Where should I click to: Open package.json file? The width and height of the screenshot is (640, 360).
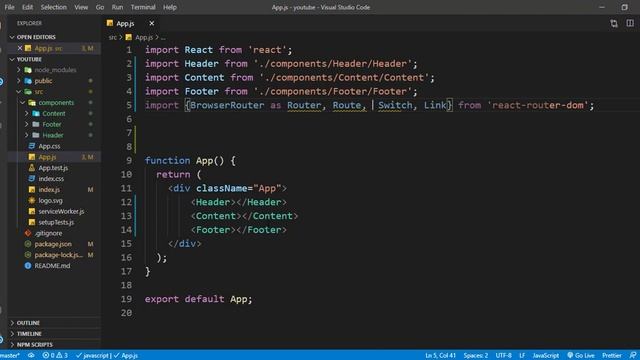(x=53, y=244)
